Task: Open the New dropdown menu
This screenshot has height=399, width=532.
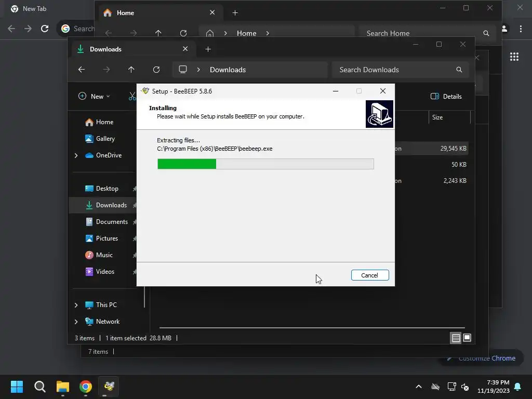Action: tap(94, 96)
